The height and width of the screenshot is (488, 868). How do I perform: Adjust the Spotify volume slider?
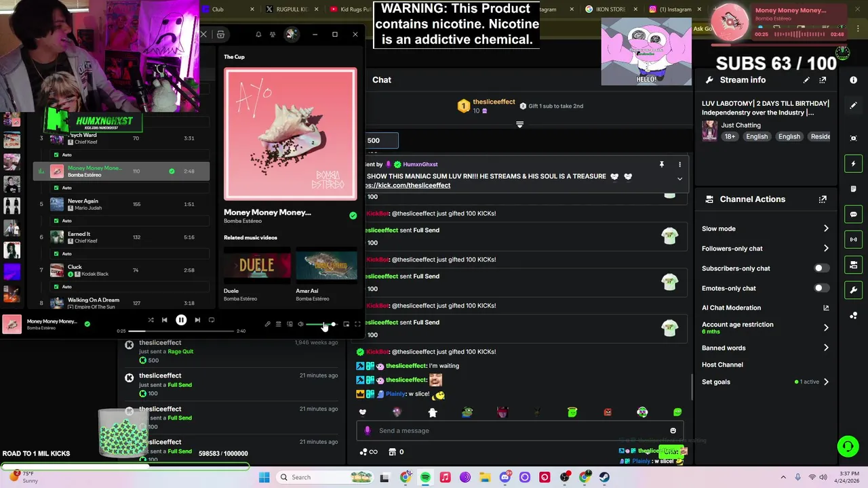click(321, 324)
